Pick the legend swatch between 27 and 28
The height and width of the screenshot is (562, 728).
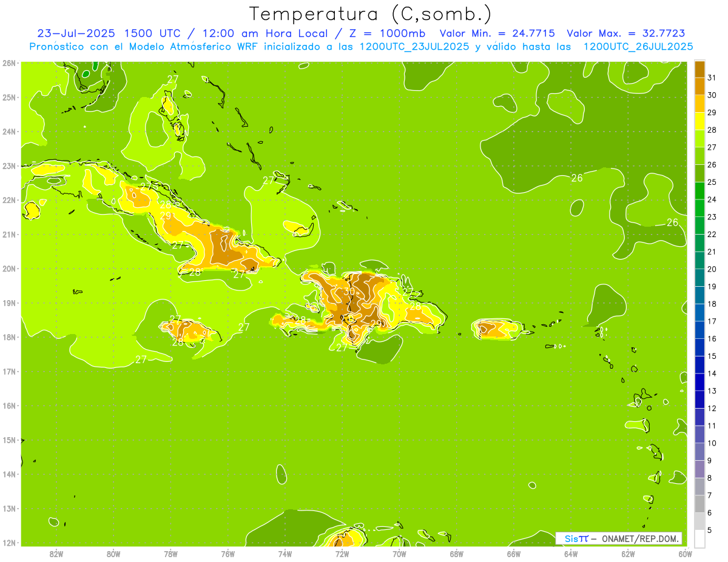click(699, 139)
